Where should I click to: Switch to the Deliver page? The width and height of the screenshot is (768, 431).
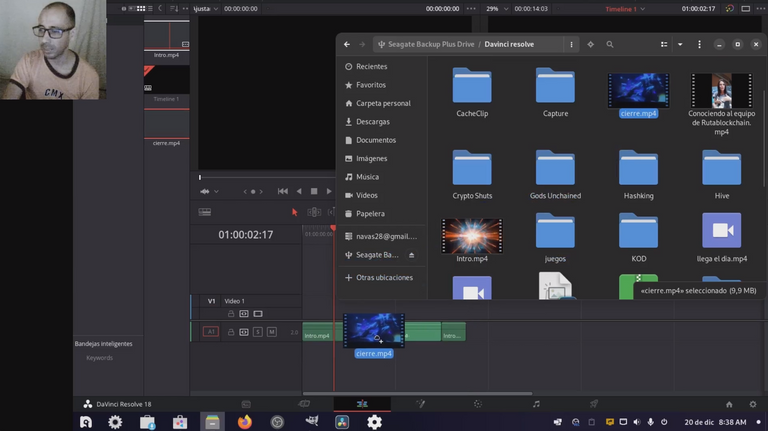click(594, 404)
